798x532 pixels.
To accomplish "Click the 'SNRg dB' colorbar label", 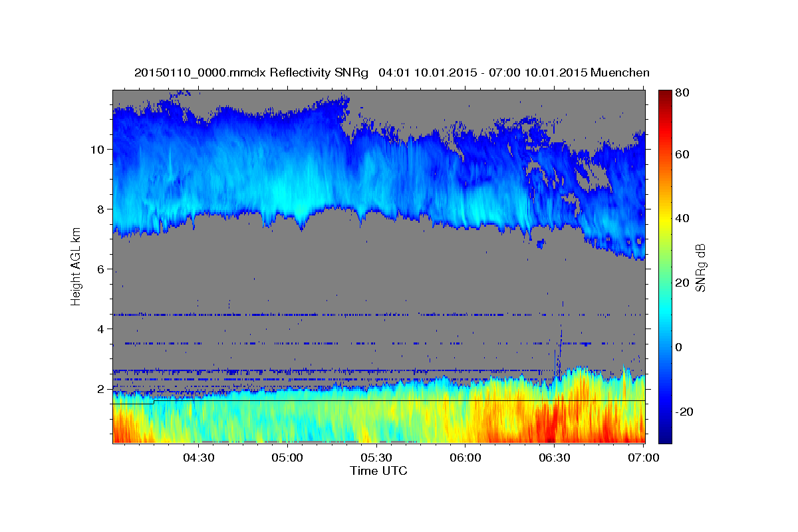I will coord(700,267).
